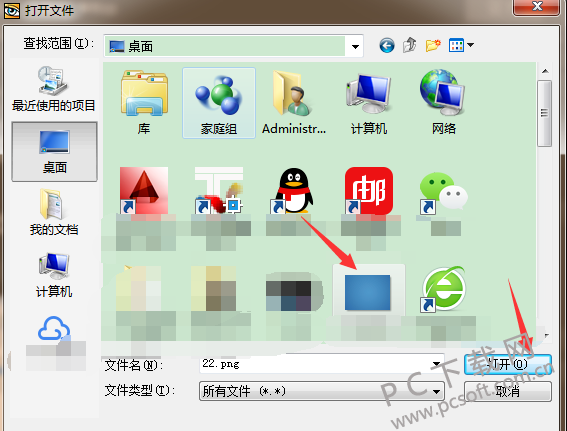The image size is (567, 431).
Task: Open the 家庭组 homegroup item
Action: (x=219, y=103)
